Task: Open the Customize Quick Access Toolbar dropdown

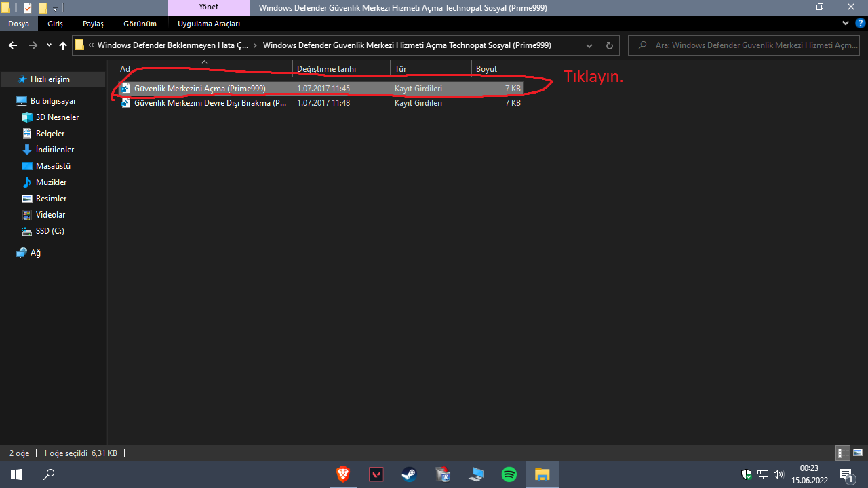Action: coord(55,9)
